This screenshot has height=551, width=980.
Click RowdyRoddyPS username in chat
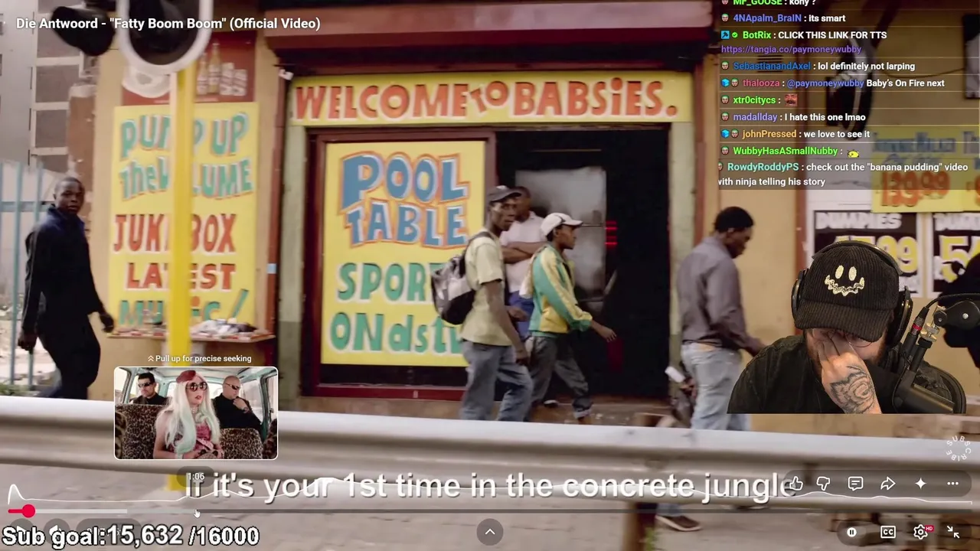coord(763,167)
